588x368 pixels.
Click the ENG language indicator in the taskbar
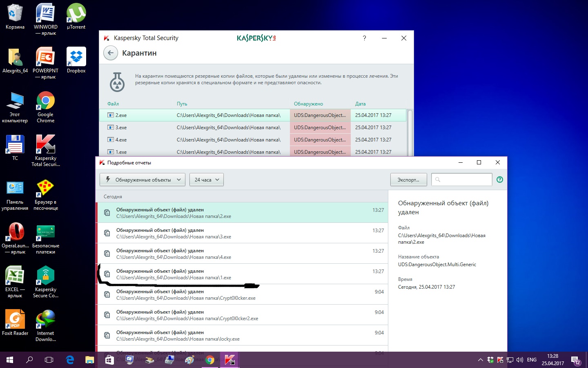532,360
